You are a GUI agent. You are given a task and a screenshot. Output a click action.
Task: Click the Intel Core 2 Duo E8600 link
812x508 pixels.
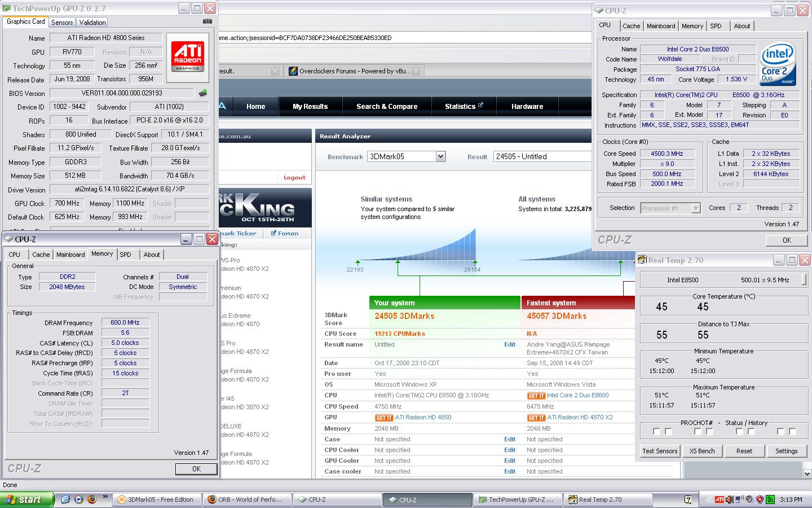coord(577,395)
